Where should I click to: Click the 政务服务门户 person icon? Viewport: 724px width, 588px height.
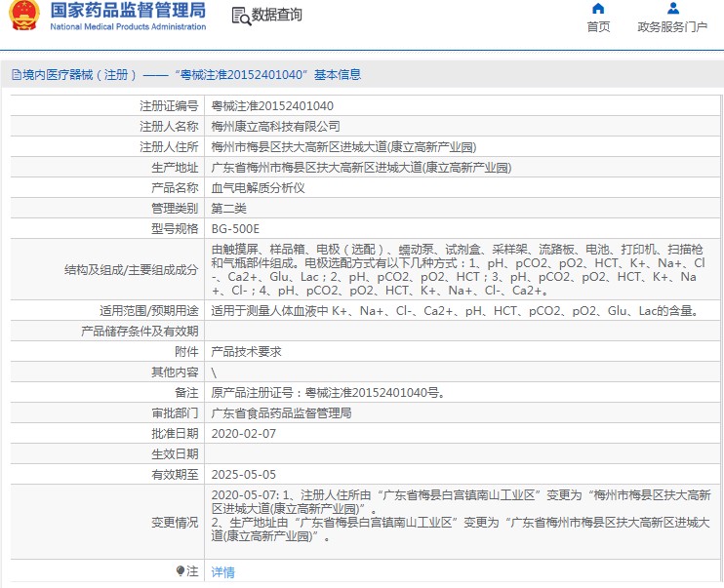[672, 9]
